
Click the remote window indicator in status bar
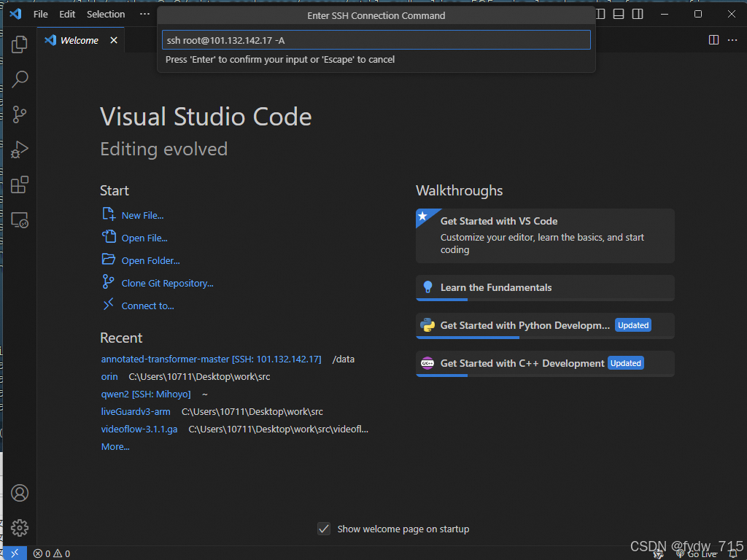pos(15,553)
